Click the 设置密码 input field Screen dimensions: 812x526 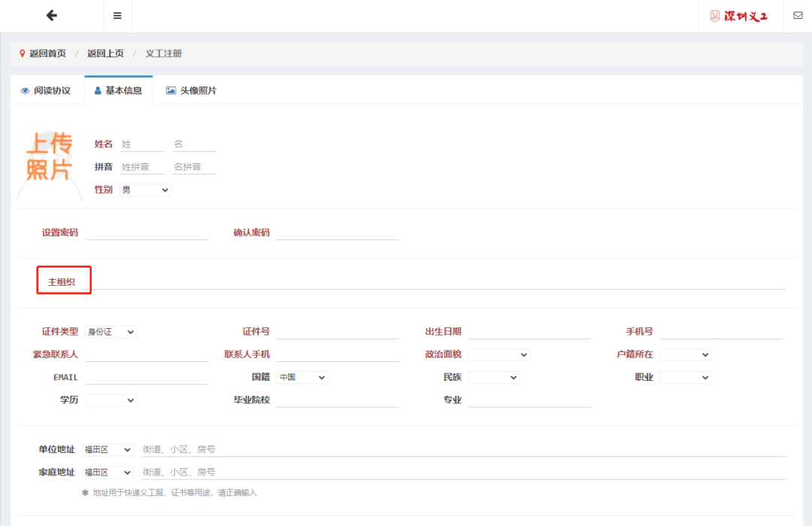[146, 233]
